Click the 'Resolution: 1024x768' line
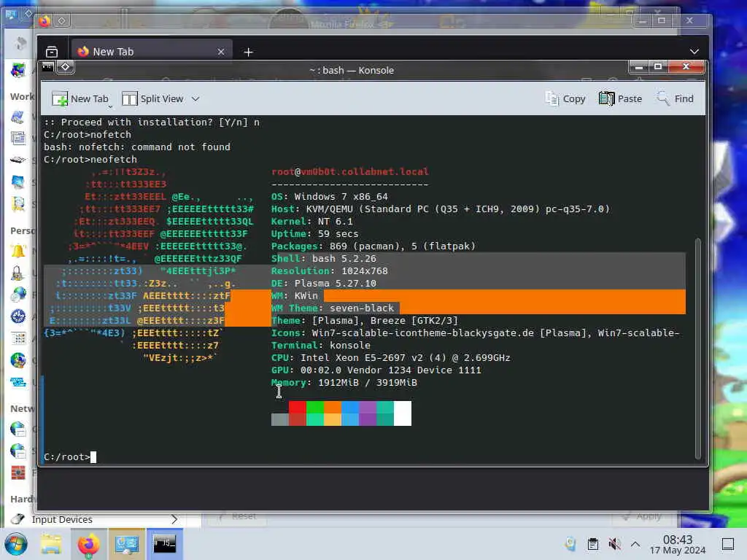The width and height of the screenshot is (747, 560). pyautogui.click(x=330, y=271)
